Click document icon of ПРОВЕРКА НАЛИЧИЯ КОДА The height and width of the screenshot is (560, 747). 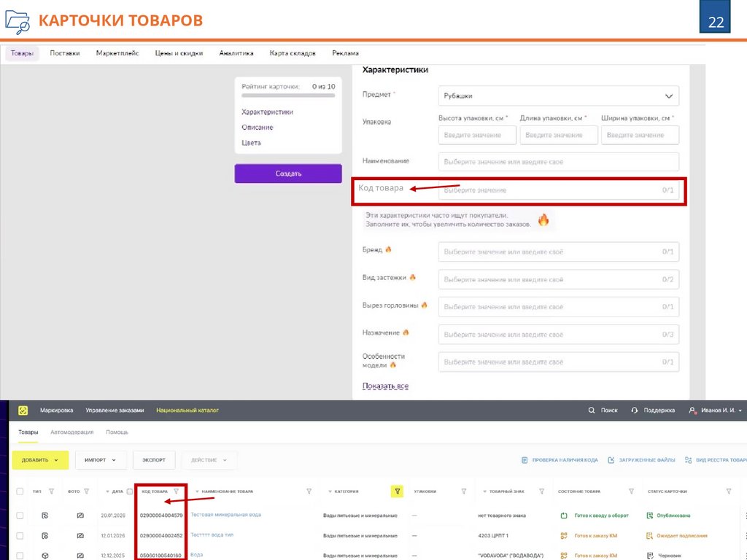(525, 460)
